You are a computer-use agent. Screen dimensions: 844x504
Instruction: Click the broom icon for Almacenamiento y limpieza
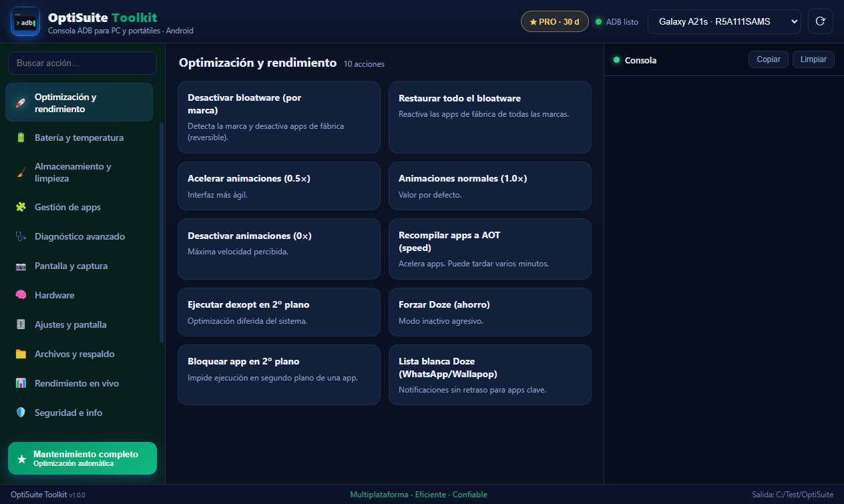pyautogui.click(x=21, y=172)
